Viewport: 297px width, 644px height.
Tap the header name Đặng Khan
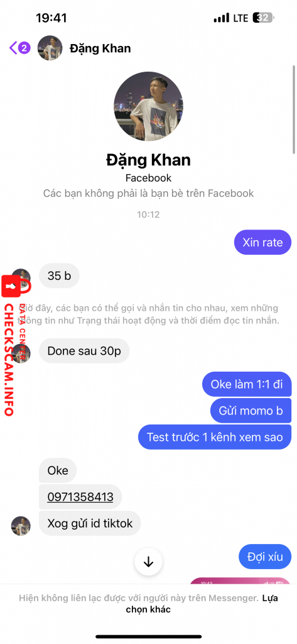(100, 48)
